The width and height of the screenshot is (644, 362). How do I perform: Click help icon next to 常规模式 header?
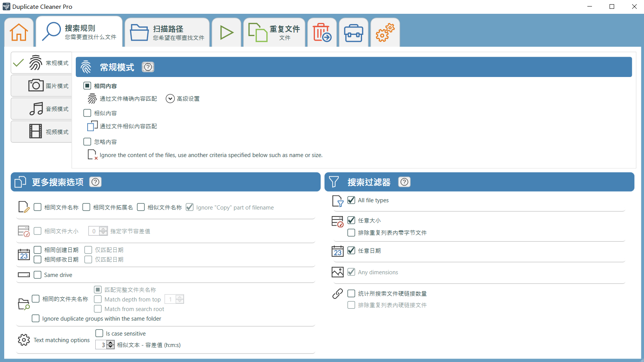pyautogui.click(x=148, y=67)
